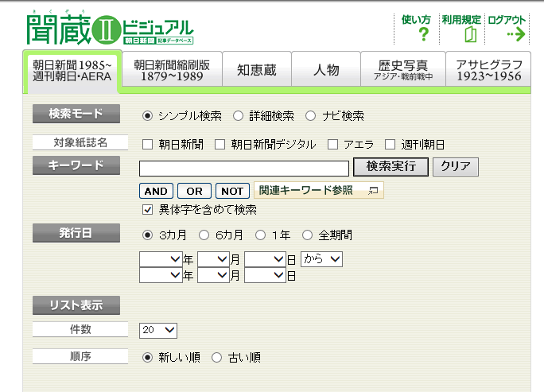Click the 発行日 section label

[x=76, y=233]
